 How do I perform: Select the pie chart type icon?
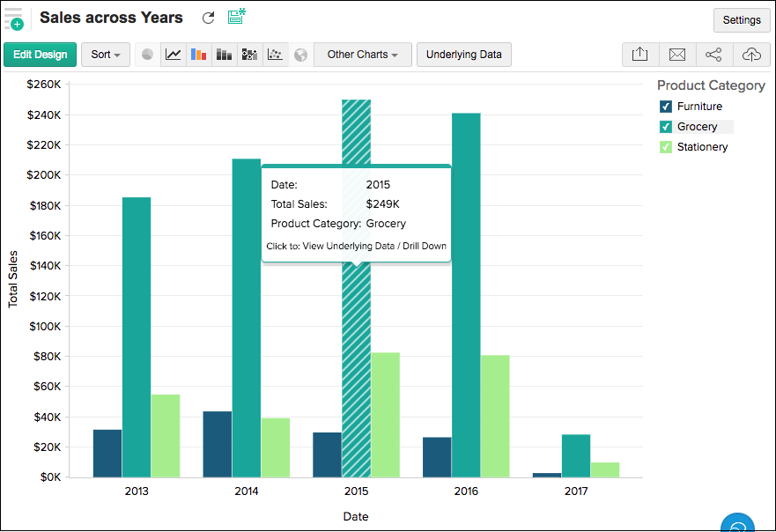coord(148,55)
